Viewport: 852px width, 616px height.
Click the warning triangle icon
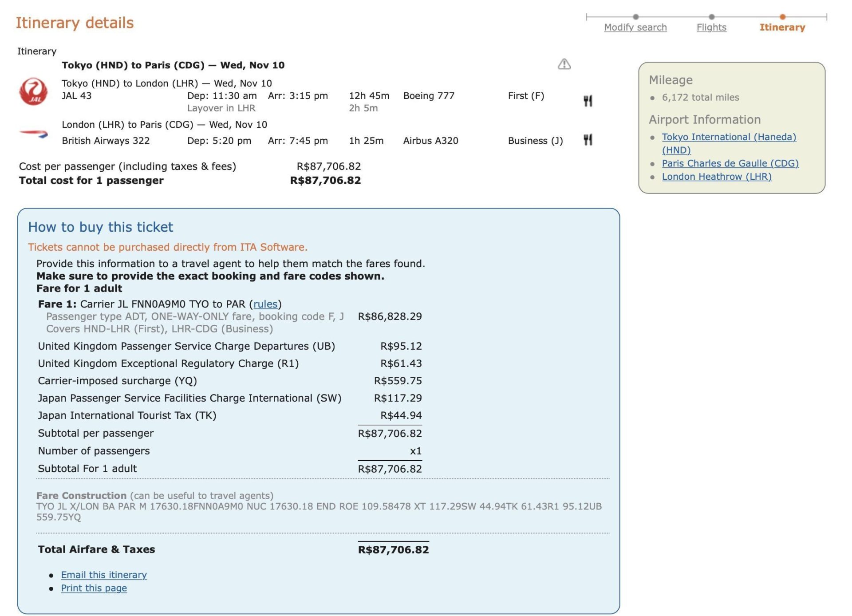(564, 64)
